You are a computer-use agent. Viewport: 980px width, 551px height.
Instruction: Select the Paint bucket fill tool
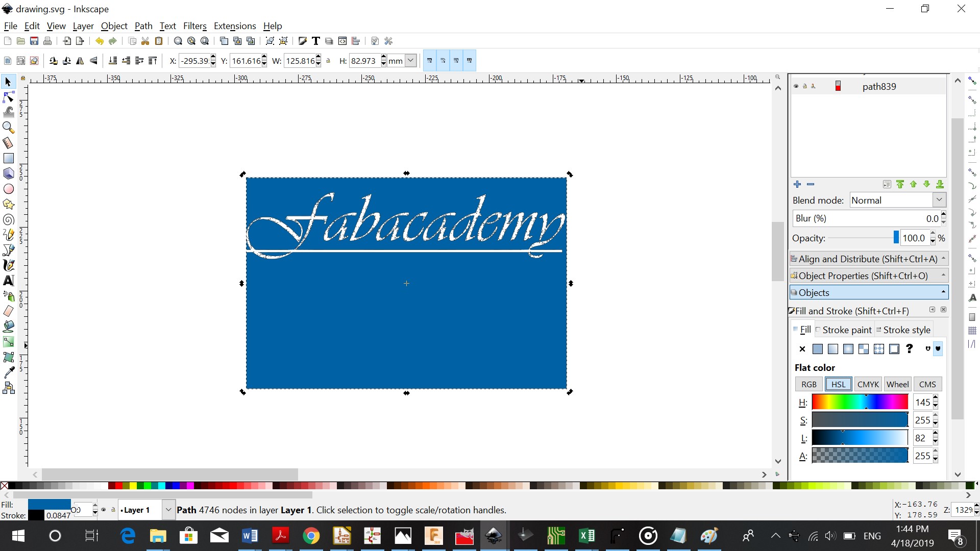9,327
